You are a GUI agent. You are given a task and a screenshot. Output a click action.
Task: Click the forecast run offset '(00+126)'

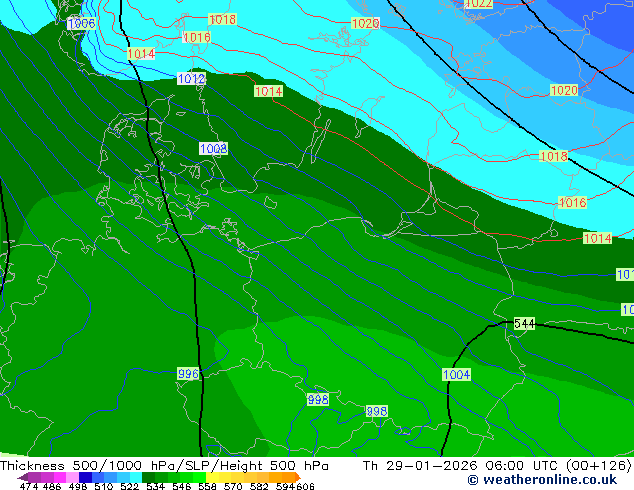pos(598,465)
